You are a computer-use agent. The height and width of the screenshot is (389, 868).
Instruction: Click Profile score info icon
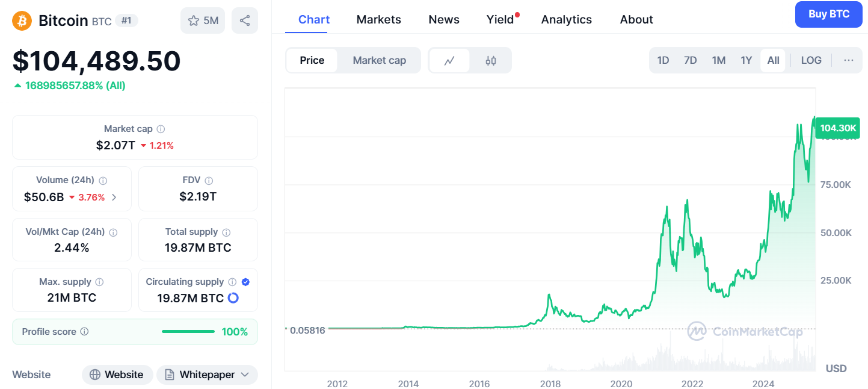[x=85, y=332]
